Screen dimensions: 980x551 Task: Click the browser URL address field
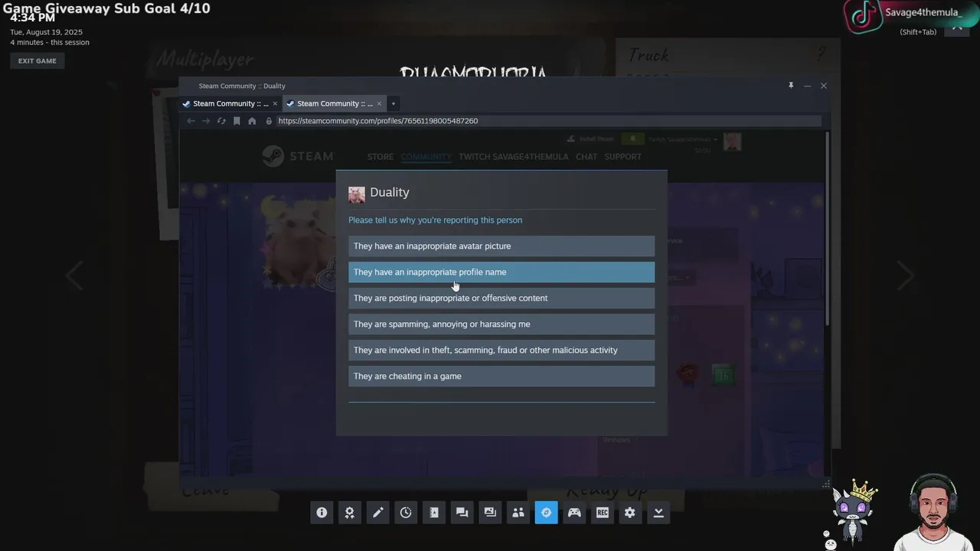(x=548, y=121)
